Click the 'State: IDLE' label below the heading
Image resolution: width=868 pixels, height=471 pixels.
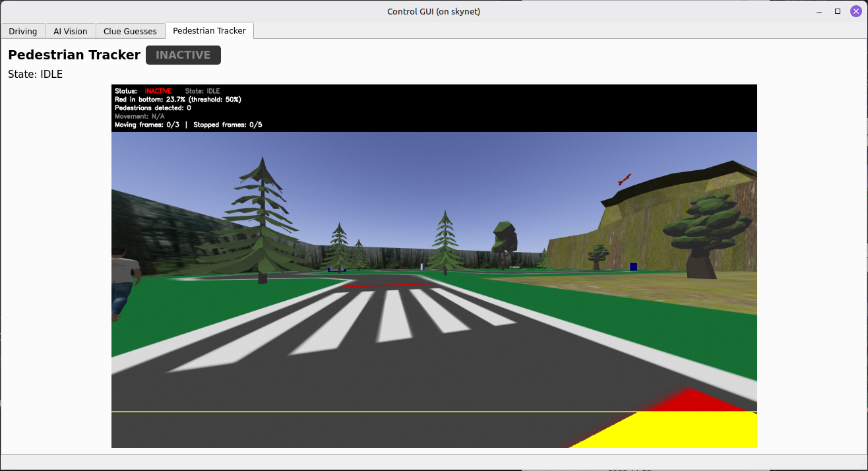[34, 74]
